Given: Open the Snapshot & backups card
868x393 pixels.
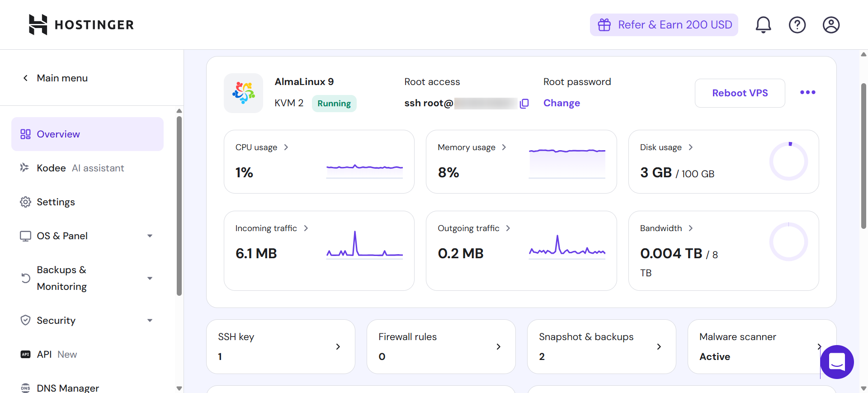Looking at the screenshot, I should (602, 346).
